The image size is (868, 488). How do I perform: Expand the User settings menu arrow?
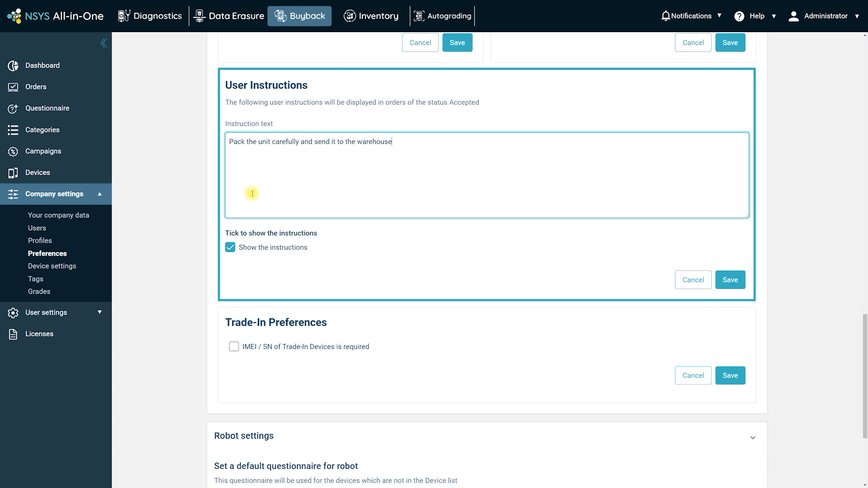click(99, 312)
